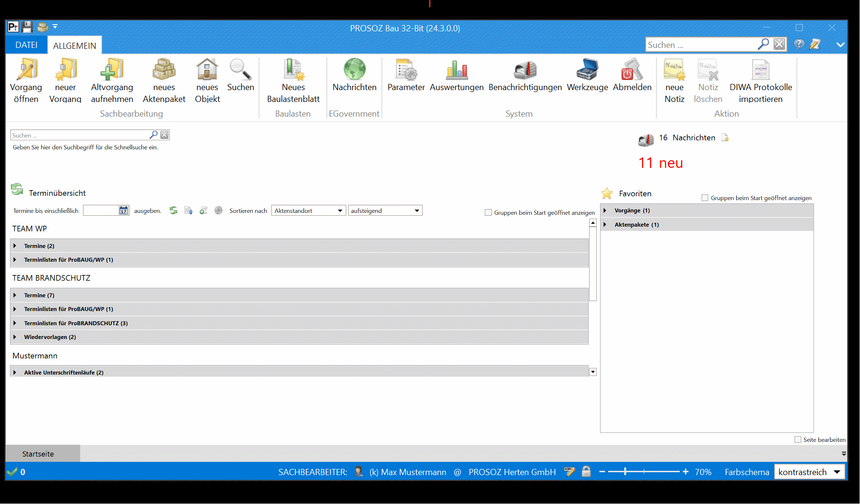Click the ribbon Suchen search field

701,45
